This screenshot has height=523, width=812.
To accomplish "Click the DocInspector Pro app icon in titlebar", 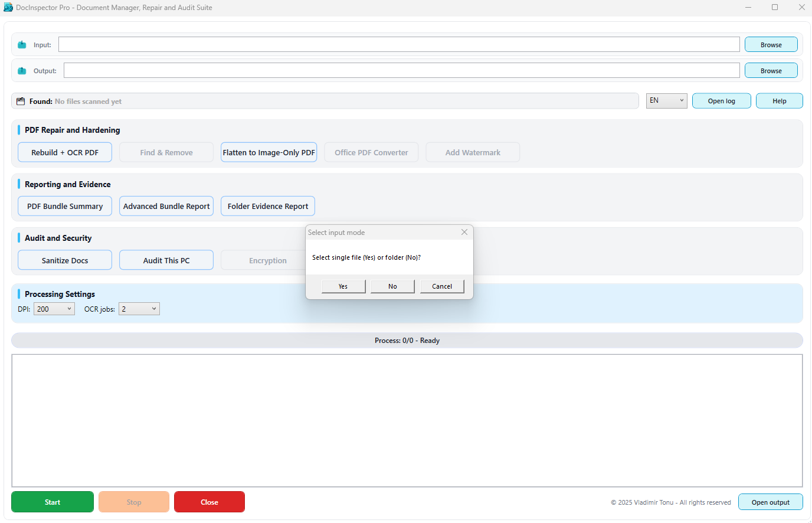I will coord(8,7).
